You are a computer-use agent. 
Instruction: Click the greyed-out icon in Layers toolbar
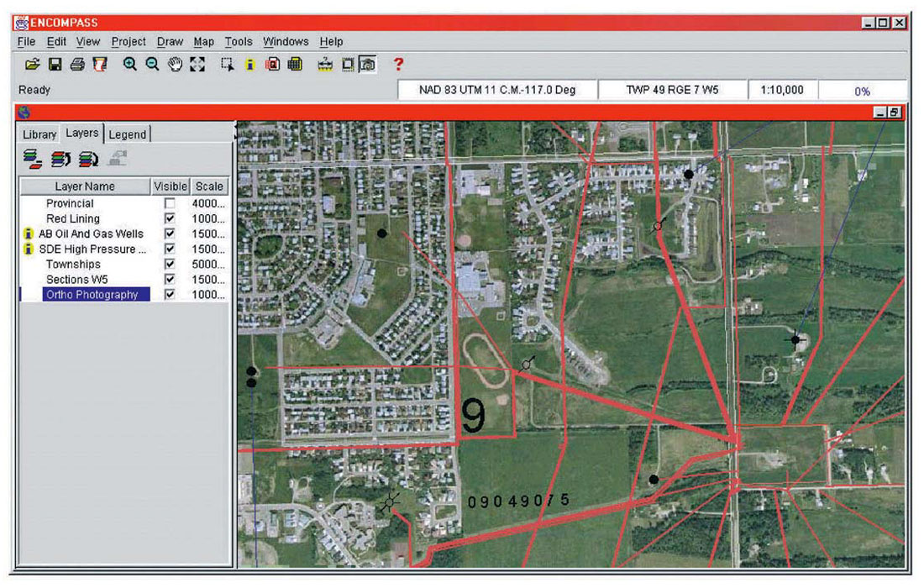click(x=118, y=158)
